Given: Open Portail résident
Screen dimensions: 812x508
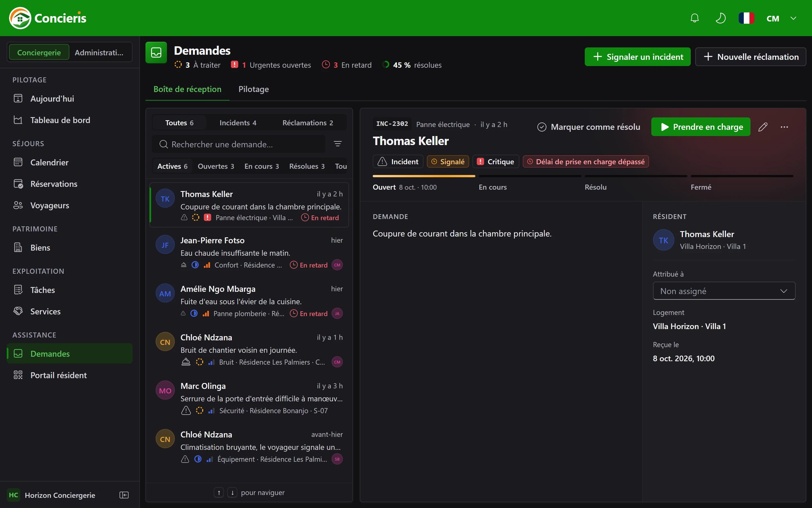Looking at the screenshot, I should pos(69,375).
